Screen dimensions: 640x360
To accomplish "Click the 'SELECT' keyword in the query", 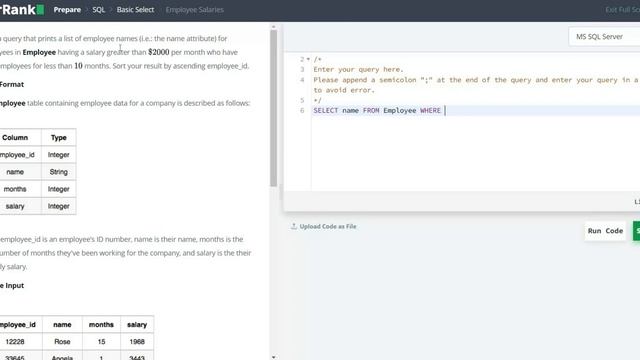I will tap(325, 111).
